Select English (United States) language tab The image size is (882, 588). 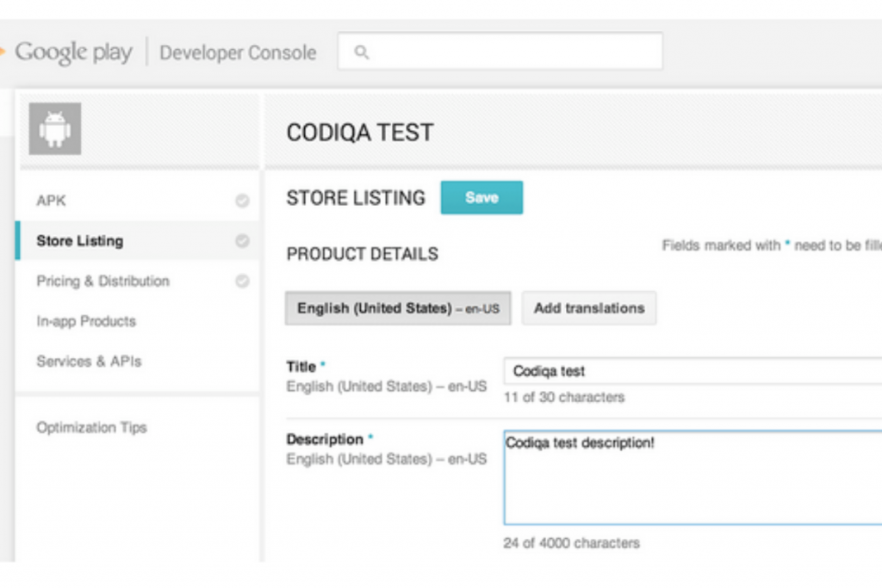(x=398, y=308)
